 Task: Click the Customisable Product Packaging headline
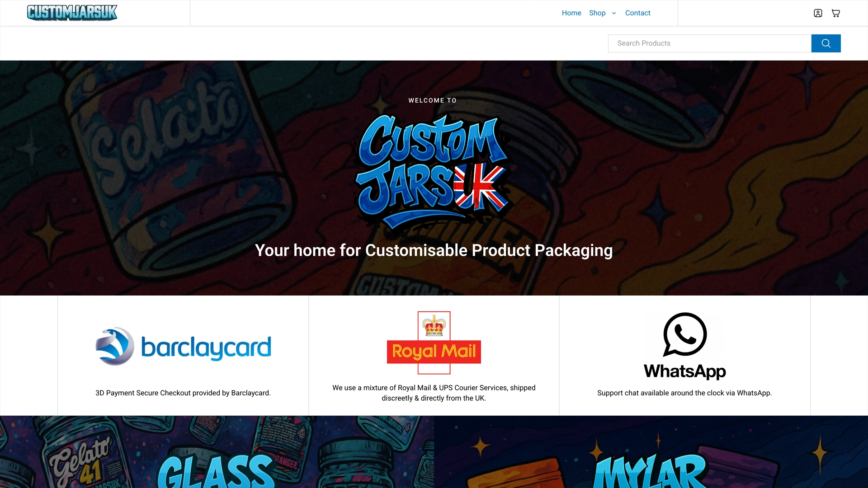(434, 250)
